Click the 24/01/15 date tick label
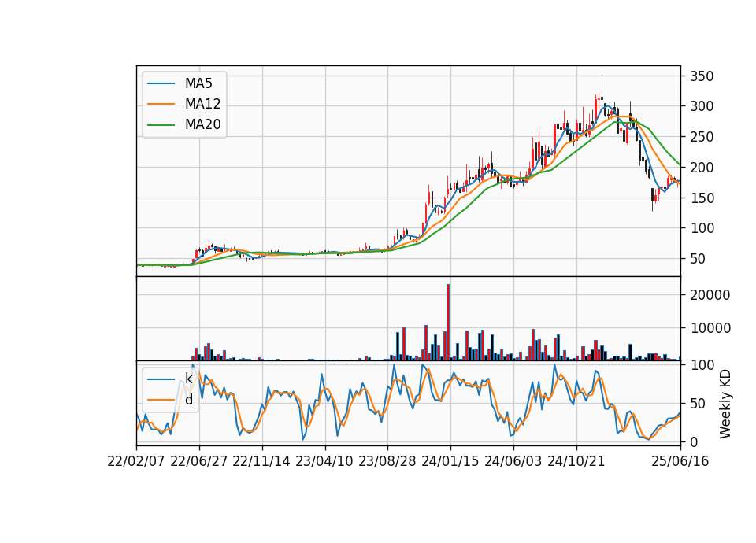Image resolution: width=756 pixels, height=543 pixels. (x=450, y=462)
